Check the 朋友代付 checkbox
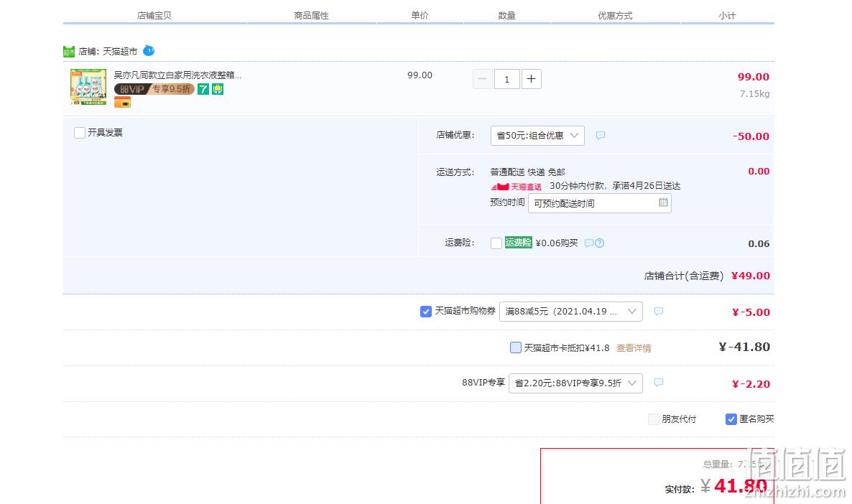Viewport: 852px width, 504px height. click(x=654, y=419)
